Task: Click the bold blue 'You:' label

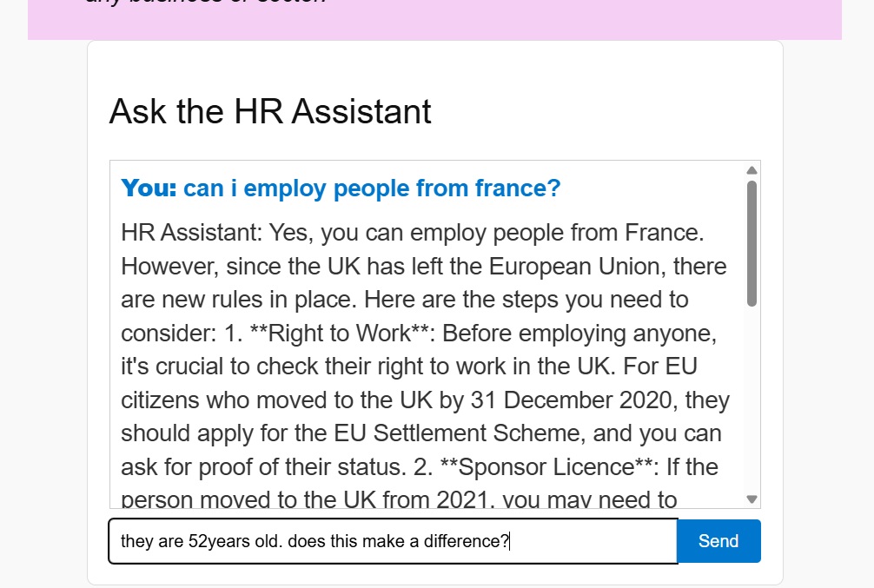Action: pyautogui.click(x=149, y=188)
